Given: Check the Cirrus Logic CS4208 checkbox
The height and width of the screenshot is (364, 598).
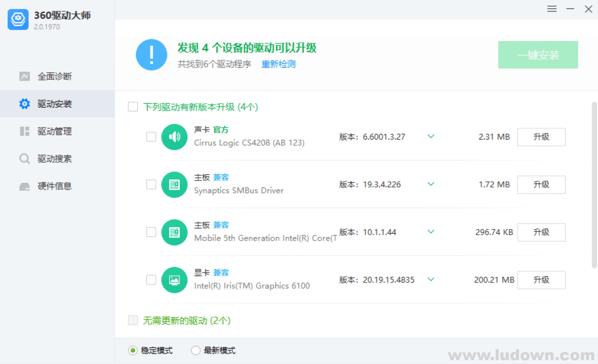Looking at the screenshot, I should (151, 137).
